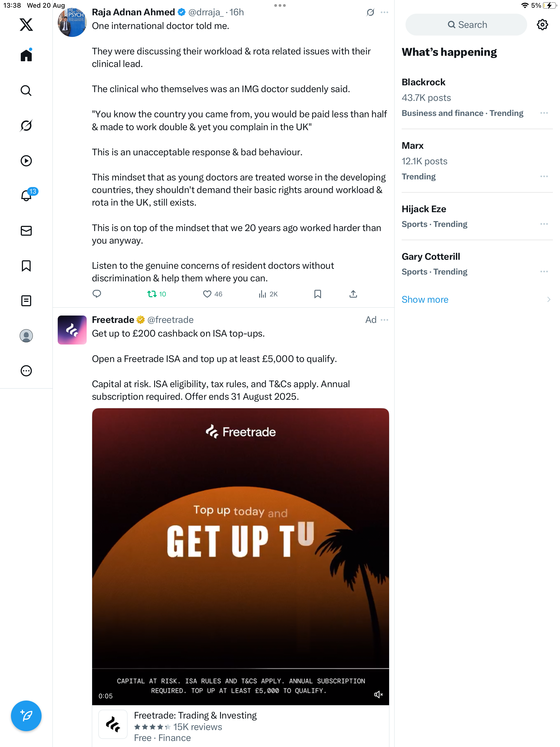Open more options on Freetrade ad
This screenshot has height=747, width=560.
pos(384,320)
